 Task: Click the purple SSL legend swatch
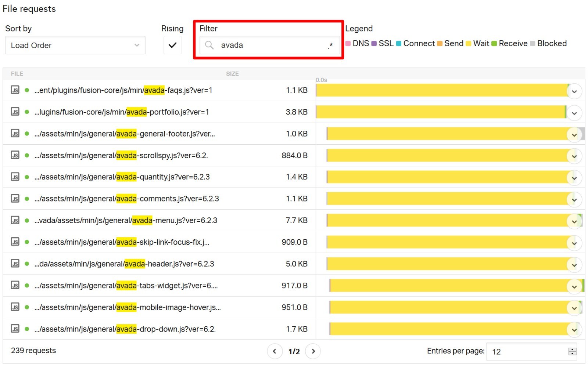click(x=374, y=43)
